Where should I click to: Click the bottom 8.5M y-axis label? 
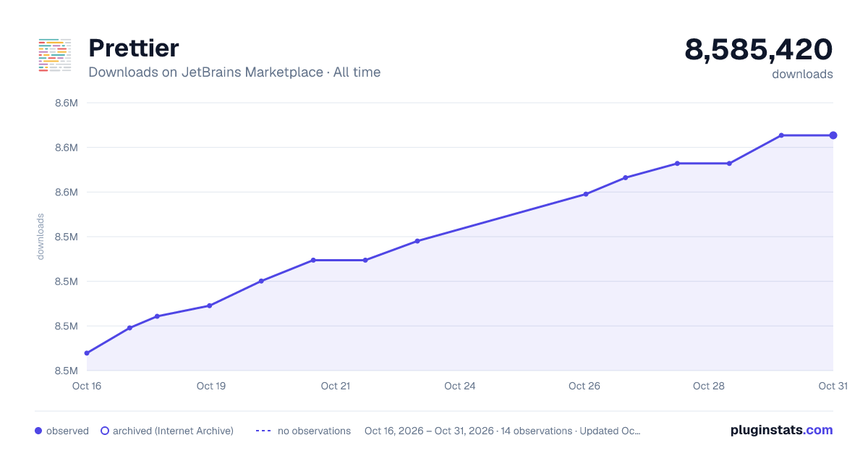(x=67, y=371)
